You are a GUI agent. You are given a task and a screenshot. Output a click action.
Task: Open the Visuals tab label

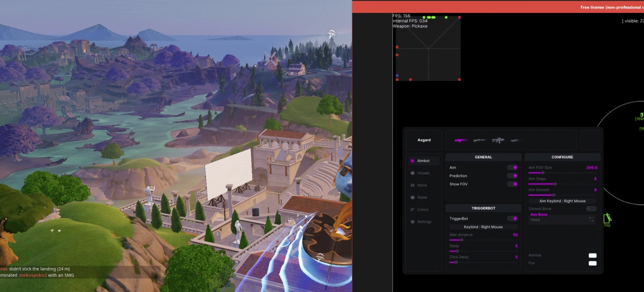coord(423,173)
